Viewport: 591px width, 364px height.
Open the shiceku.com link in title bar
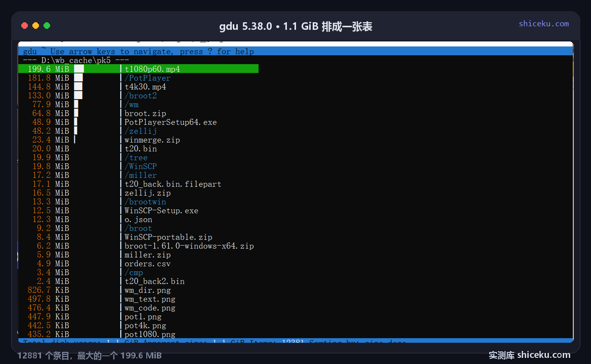543,24
